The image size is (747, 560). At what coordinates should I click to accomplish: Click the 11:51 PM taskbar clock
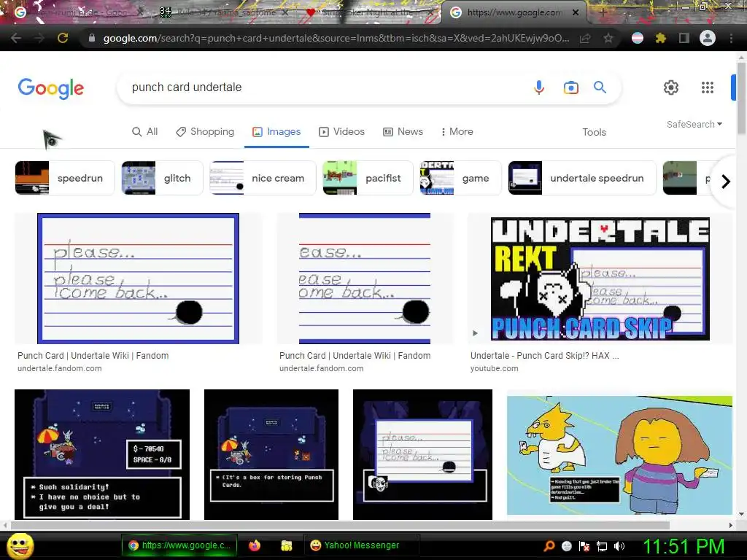(x=684, y=546)
